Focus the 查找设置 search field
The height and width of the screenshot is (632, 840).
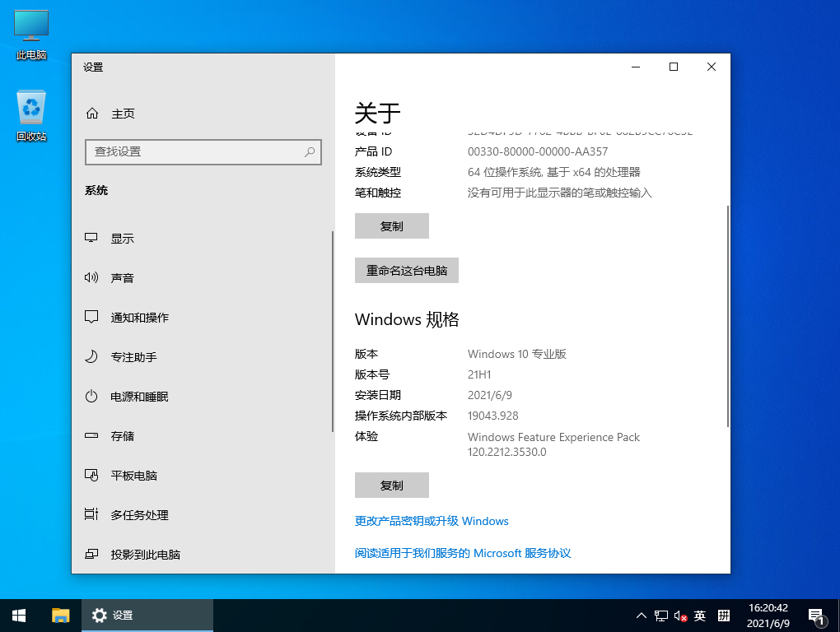[x=203, y=152]
